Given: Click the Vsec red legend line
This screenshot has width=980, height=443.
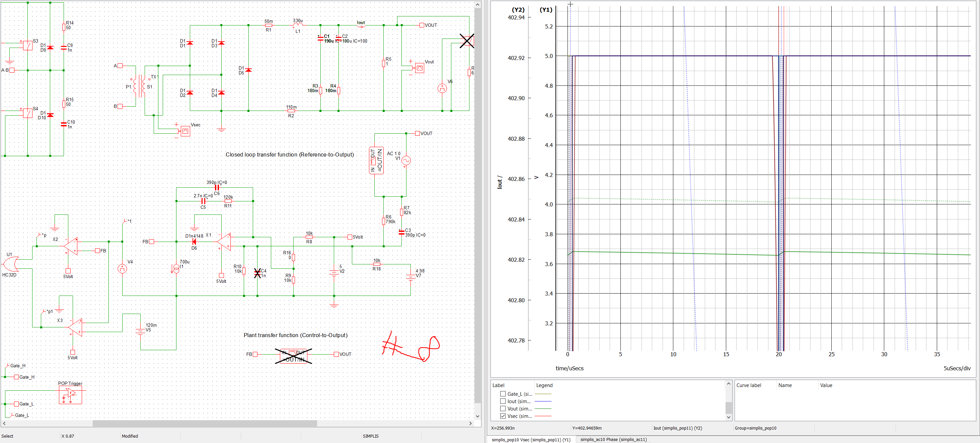Looking at the screenshot, I should (x=543, y=416).
